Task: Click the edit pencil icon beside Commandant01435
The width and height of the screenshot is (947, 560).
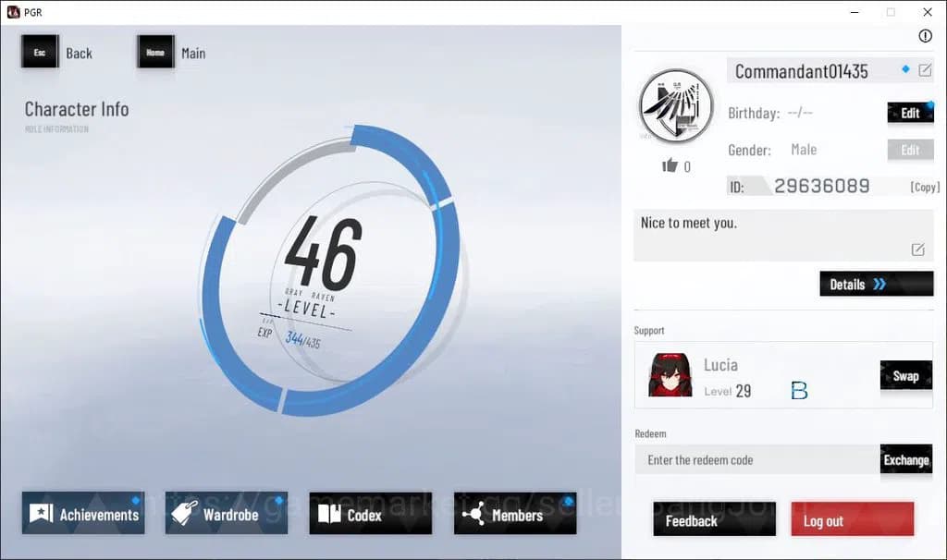Action: 924,70
